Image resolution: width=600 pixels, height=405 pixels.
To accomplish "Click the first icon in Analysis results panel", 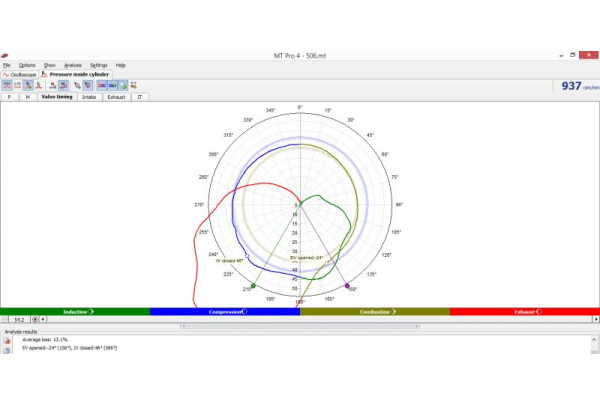I will [x=6, y=340].
